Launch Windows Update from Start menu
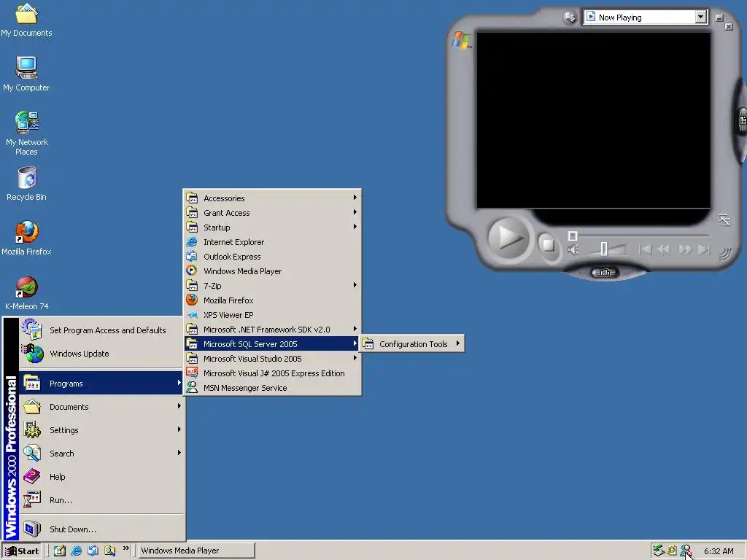The image size is (747, 560). pyautogui.click(x=101, y=354)
